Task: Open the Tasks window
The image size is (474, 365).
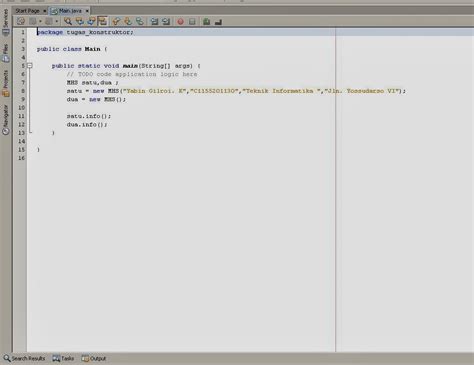Action: (63, 359)
